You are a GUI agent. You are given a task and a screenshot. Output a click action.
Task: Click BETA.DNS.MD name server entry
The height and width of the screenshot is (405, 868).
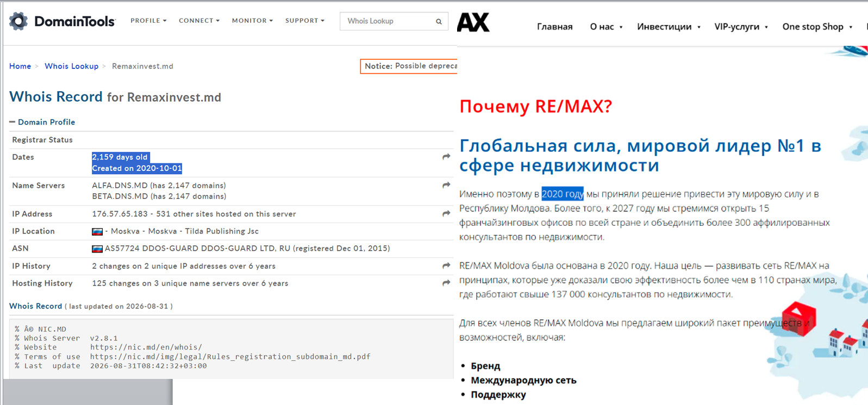click(159, 197)
